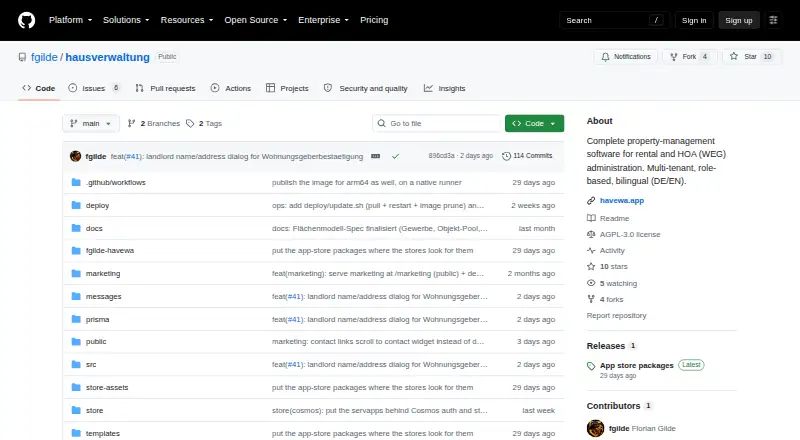Expand the Open Source menu

[x=256, y=20]
